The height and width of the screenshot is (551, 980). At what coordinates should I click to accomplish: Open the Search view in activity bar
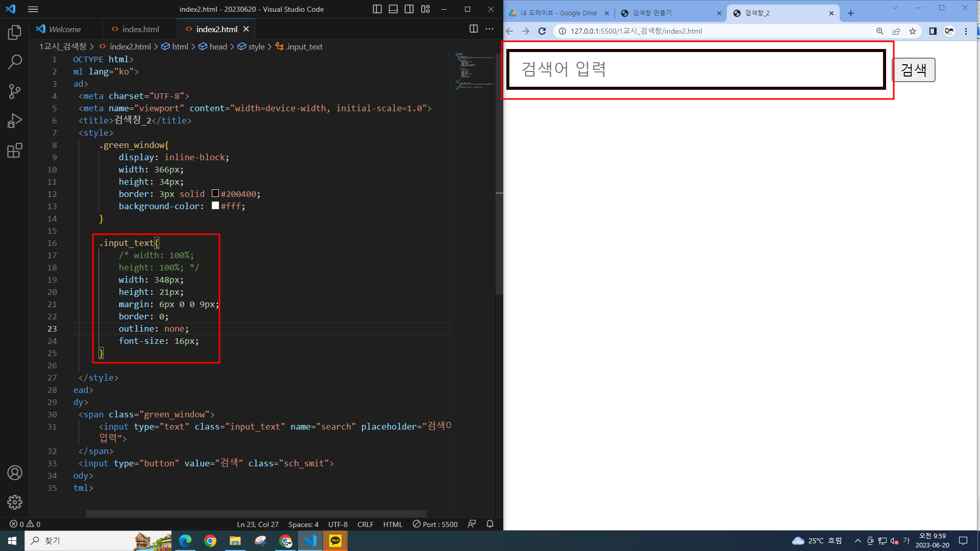coord(15,62)
